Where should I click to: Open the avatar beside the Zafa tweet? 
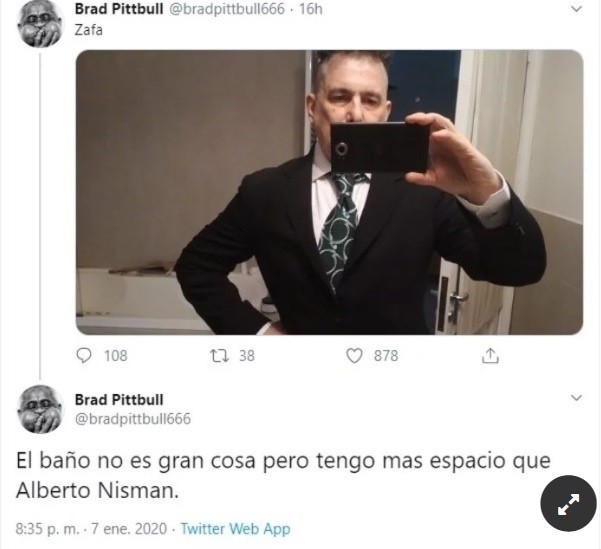click(x=40, y=24)
